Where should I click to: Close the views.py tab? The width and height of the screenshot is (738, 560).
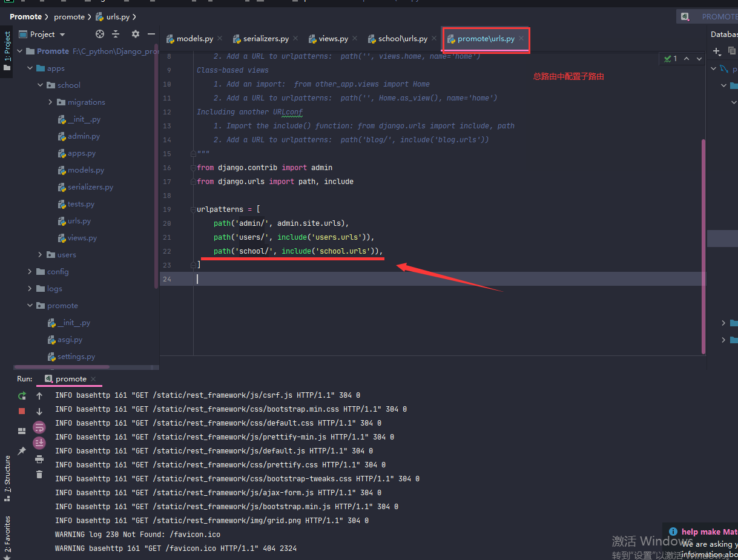point(355,38)
